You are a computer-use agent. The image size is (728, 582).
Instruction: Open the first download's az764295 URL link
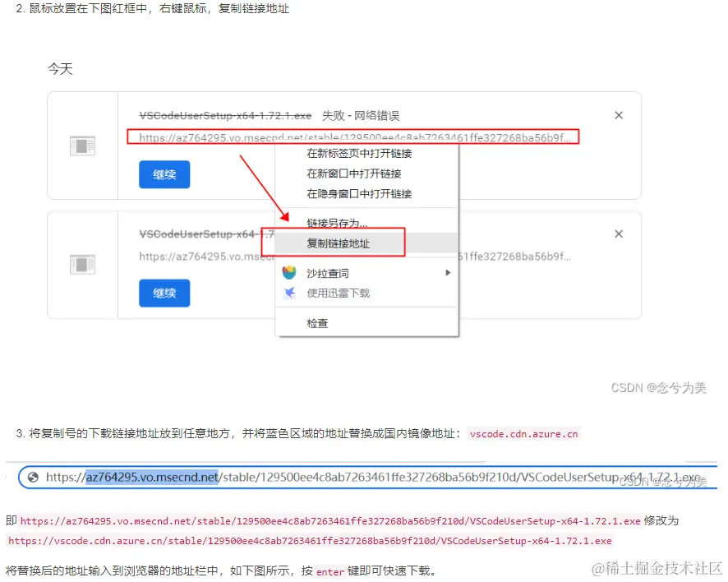[x=355, y=137]
